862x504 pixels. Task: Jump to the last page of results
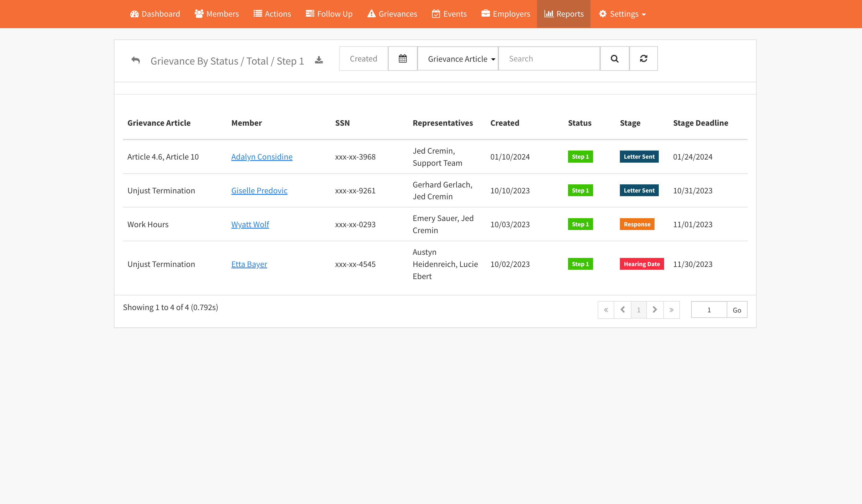[671, 310]
